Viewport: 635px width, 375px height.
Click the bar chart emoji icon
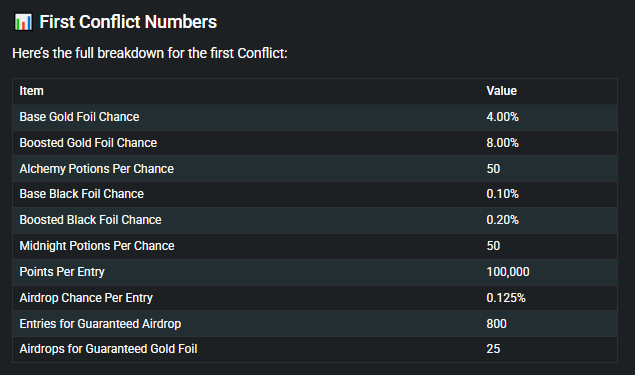(x=23, y=22)
